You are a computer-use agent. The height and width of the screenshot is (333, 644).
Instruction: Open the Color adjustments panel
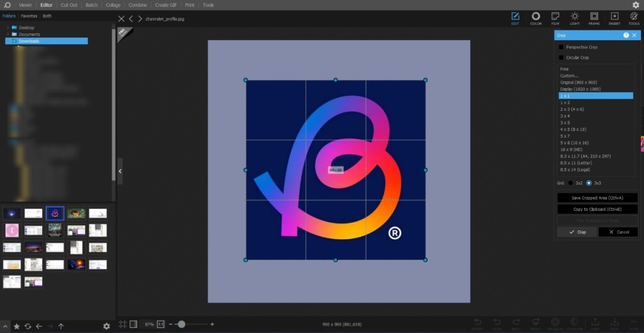pos(536,18)
